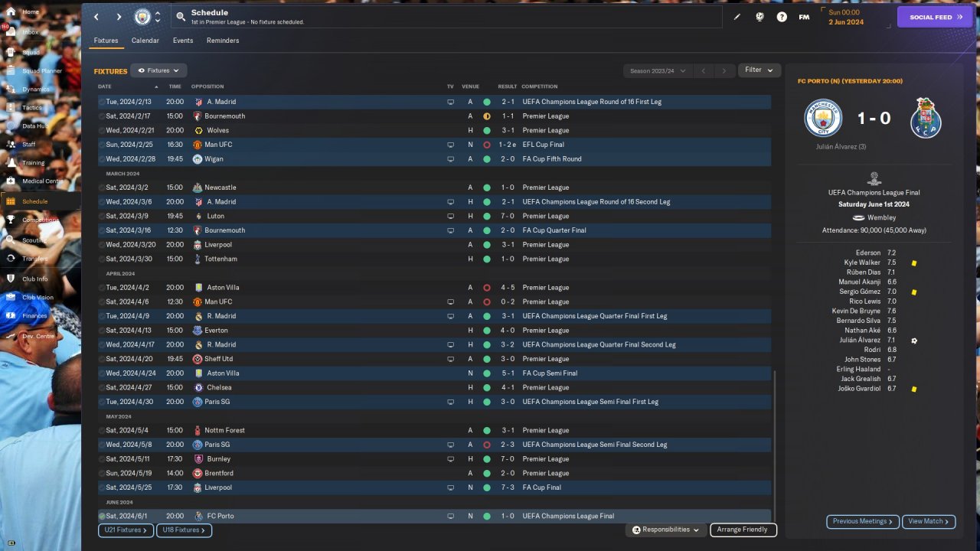Viewport: 980px width, 551px height.
Task: Open the Dynamics section
Action: (35, 90)
